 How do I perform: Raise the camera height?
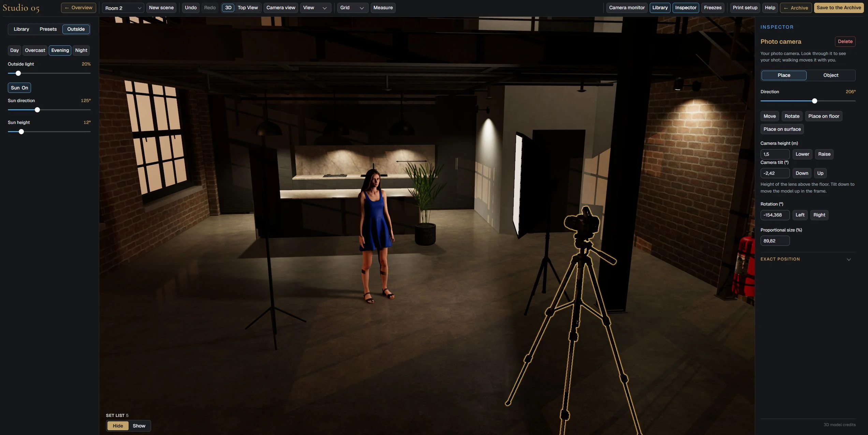pos(824,154)
